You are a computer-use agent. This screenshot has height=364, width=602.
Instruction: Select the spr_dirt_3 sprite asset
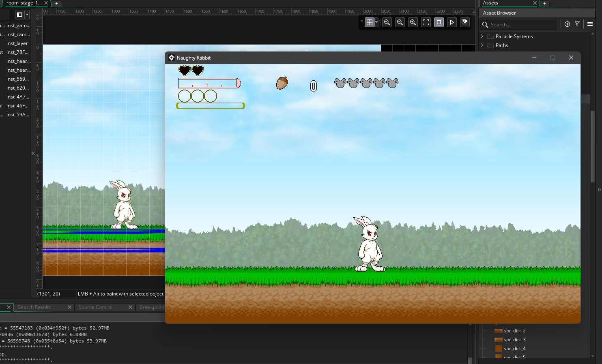pyautogui.click(x=514, y=340)
